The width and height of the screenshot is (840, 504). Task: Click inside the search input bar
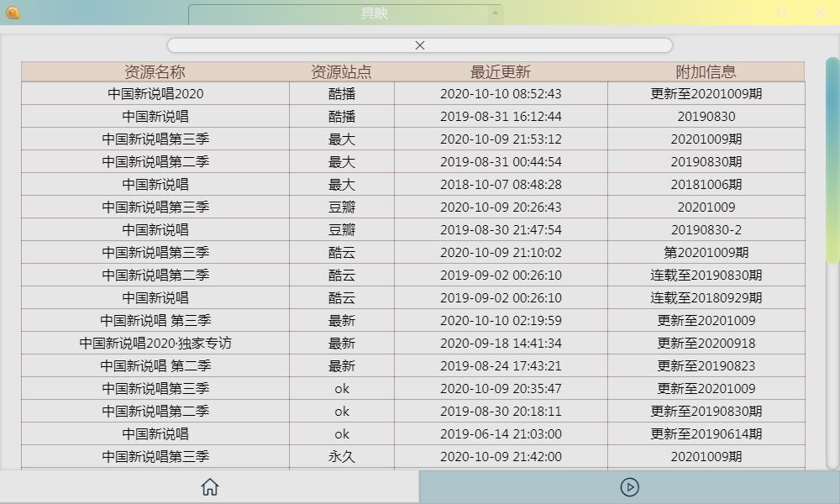420,45
